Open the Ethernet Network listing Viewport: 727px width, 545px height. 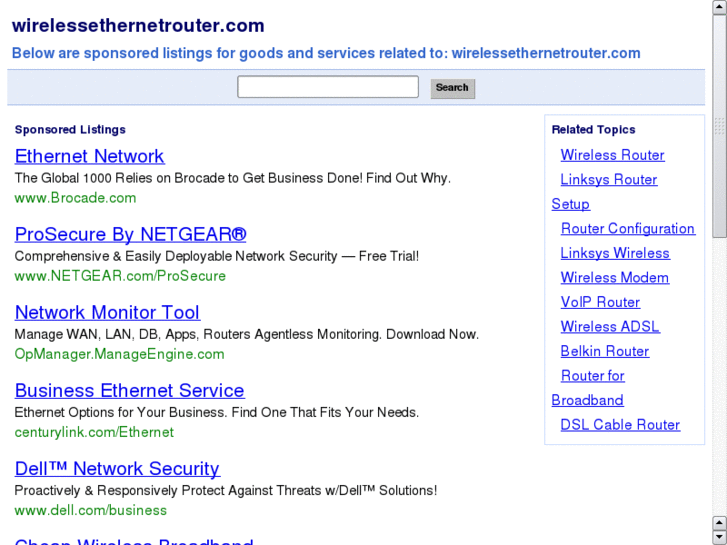pos(89,156)
